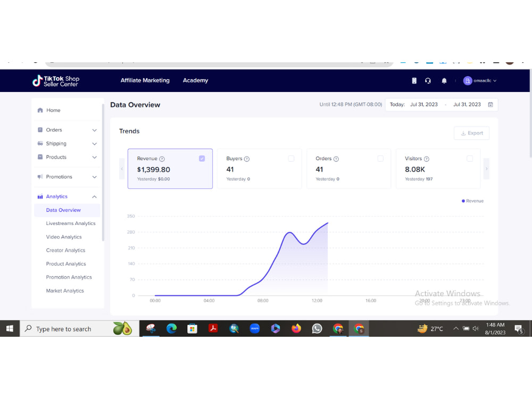Check the Visitors metric checkbox
The height and width of the screenshot is (399, 532).
pos(470,159)
